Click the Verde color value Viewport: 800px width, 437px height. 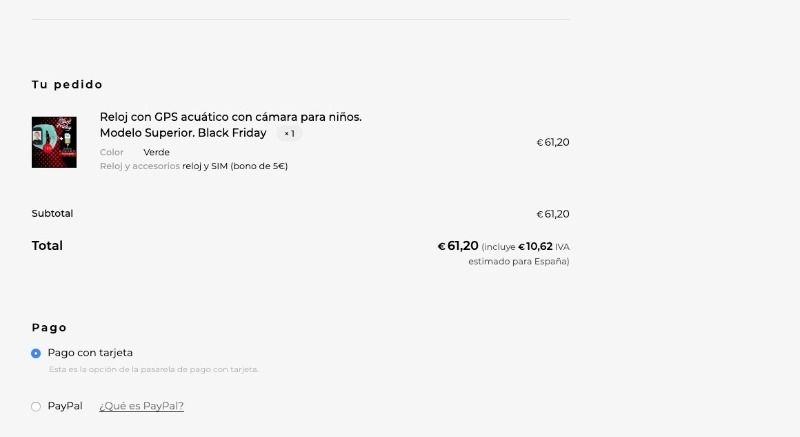pyautogui.click(x=156, y=152)
